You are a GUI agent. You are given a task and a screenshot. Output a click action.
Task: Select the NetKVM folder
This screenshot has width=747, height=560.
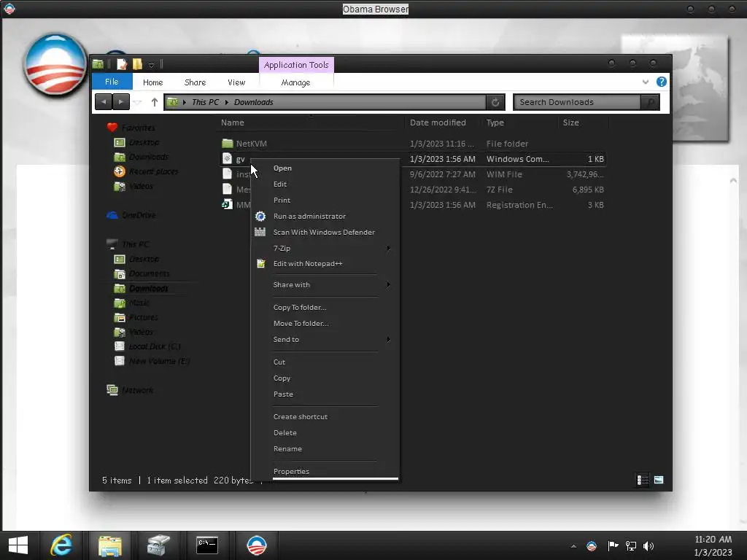[251, 144]
